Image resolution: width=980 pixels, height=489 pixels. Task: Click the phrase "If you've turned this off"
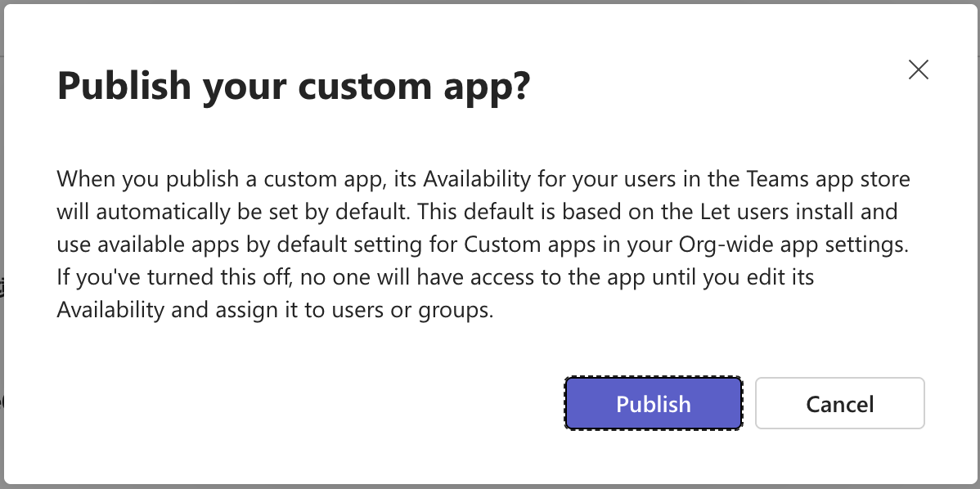(x=170, y=277)
